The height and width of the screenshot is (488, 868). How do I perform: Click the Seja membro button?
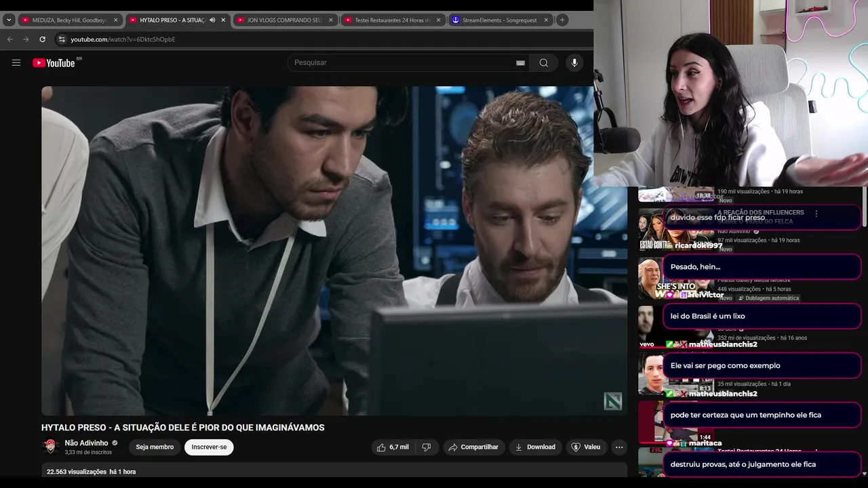click(x=155, y=447)
